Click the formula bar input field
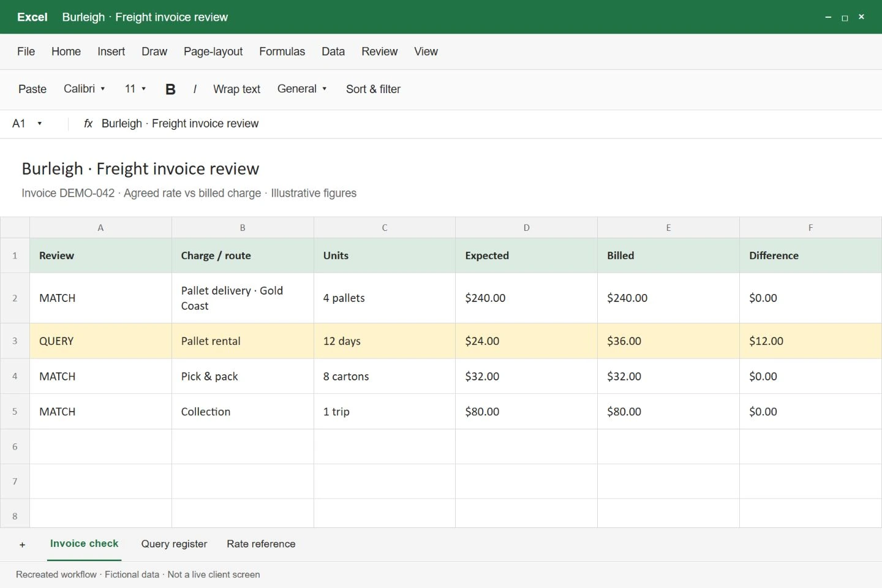The image size is (882, 588). tap(487, 124)
